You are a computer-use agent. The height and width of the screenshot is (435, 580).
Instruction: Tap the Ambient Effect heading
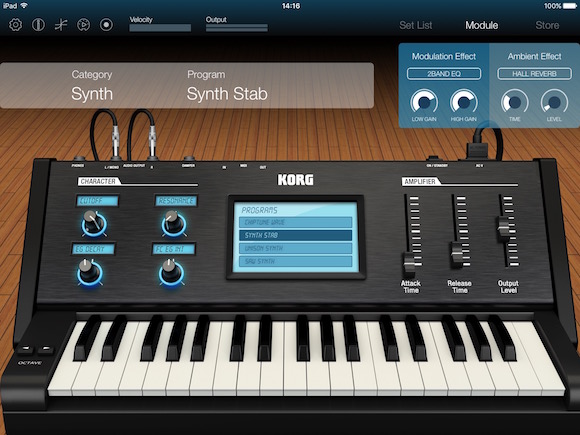point(535,56)
